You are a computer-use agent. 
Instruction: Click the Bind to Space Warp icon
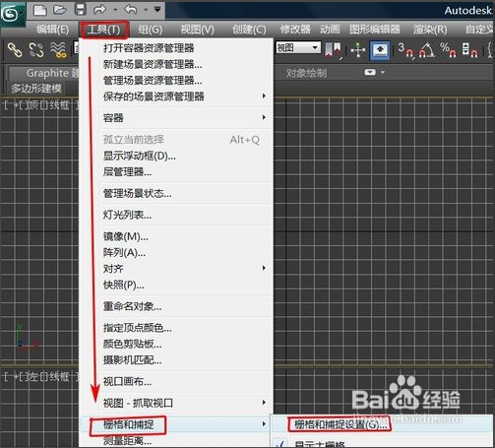58,50
